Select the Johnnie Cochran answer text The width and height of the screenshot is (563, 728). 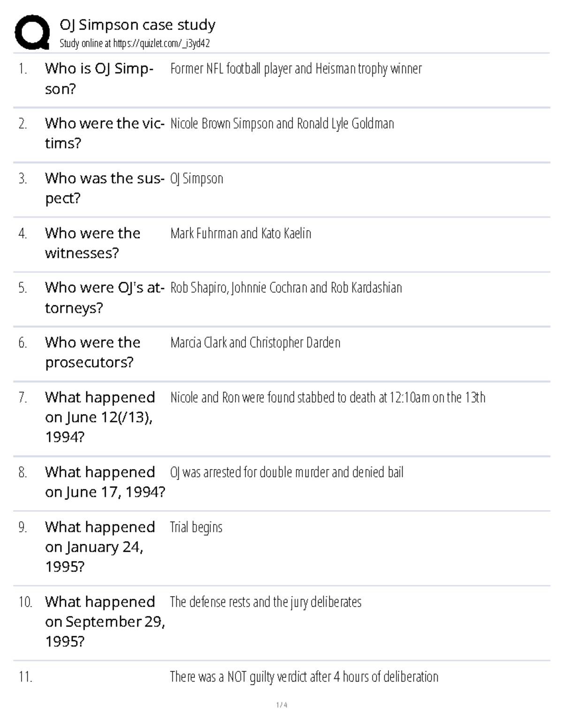coord(286,288)
